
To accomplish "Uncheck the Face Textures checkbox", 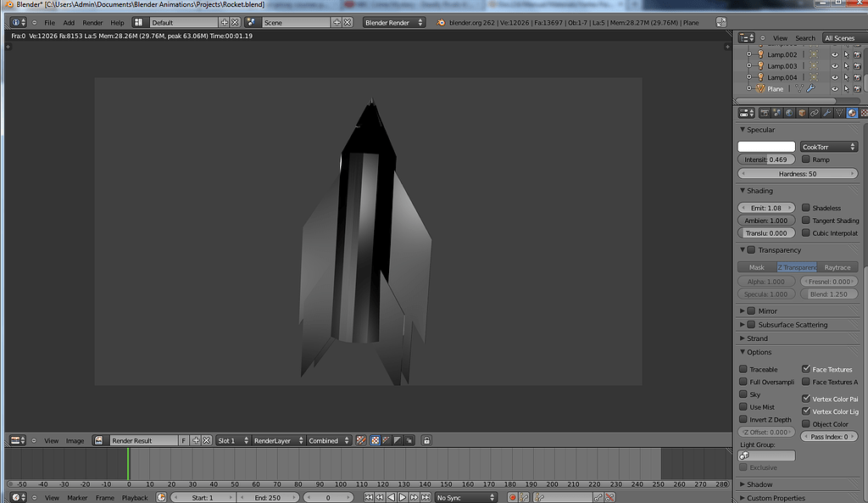I will point(806,369).
